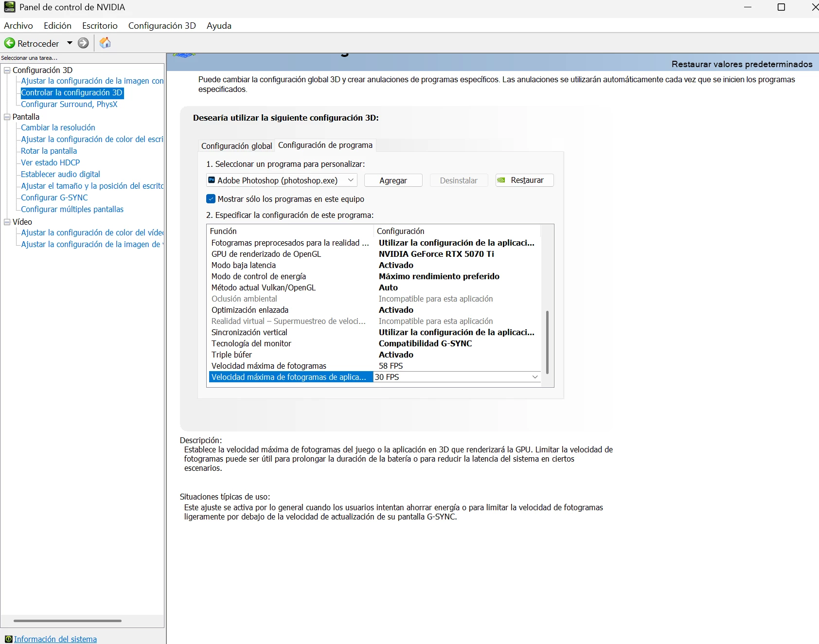
Task: Collapse the Vídeo tree node
Action: [7, 222]
